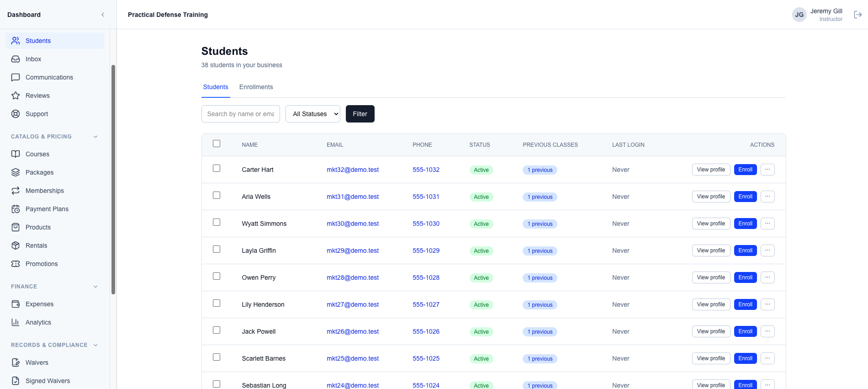Check the box for Lily Henderson

pyautogui.click(x=217, y=303)
